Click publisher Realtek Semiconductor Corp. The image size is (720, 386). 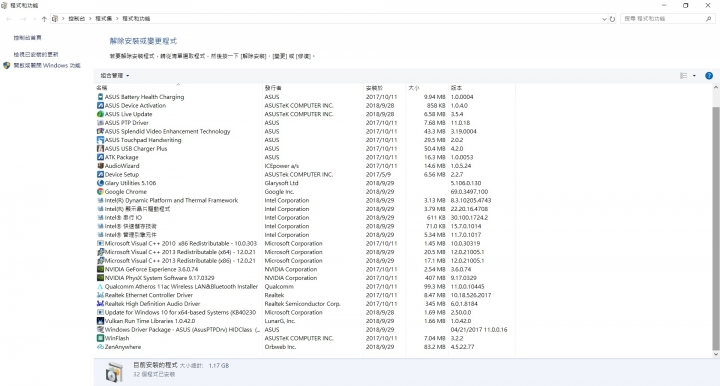click(303, 304)
